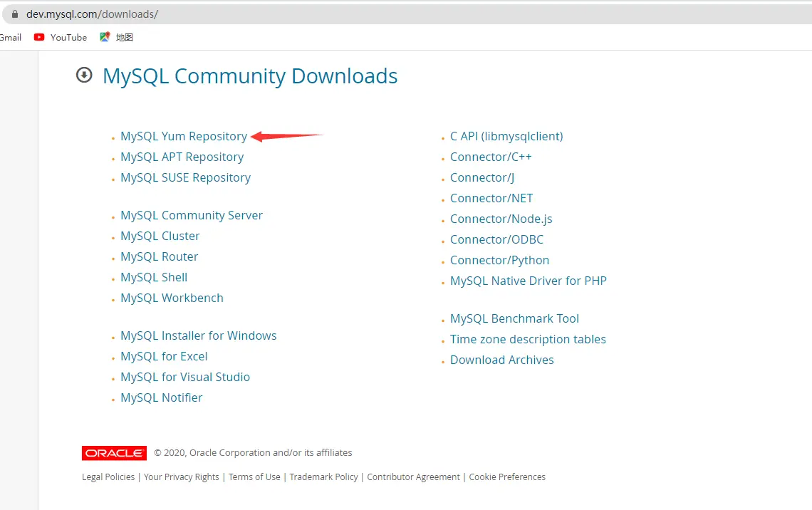Viewport: 812px width, 510px height.
Task: Open MySQL Installer for Windows
Action: [x=198, y=336]
